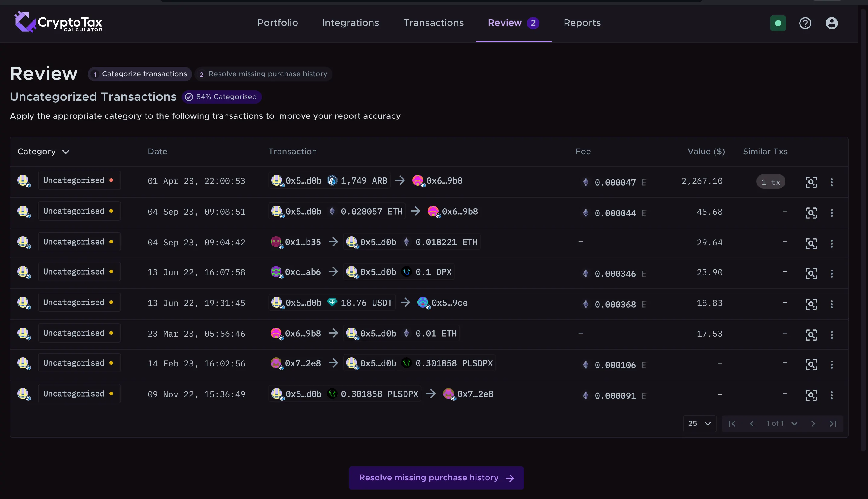Click the green status indicator icon
This screenshot has width=868, height=499.
(x=778, y=23)
